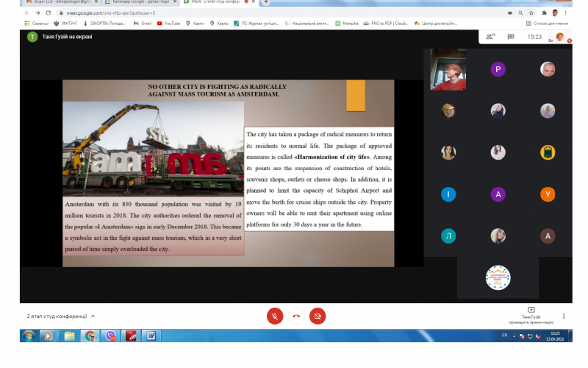Open the Windows Start menu
Viewport: 588px width, 368px height.
[29, 336]
